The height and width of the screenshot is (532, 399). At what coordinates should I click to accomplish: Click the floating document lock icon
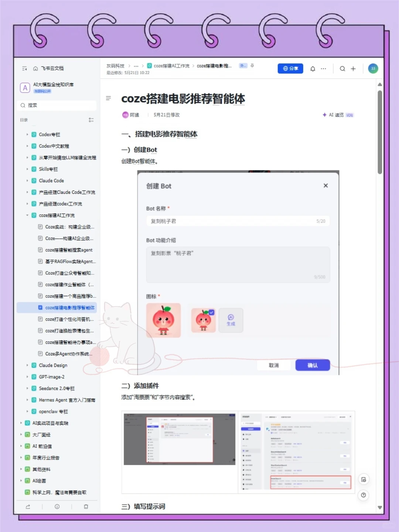pos(364,480)
